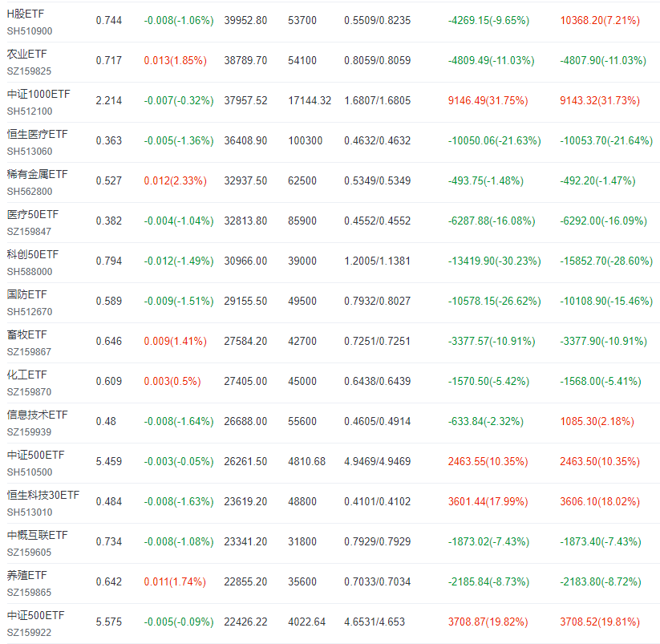Click 信息技术ETF gain 1085.30(2.18%)
The height and width of the screenshot is (644, 660).
pos(597,421)
